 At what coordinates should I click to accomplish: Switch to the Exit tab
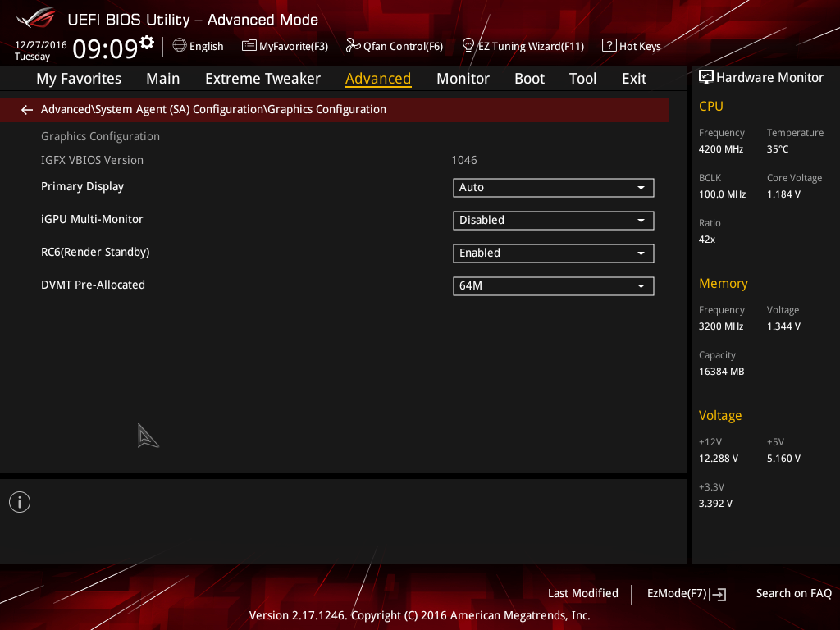pyautogui.click(x=634, y=79)
